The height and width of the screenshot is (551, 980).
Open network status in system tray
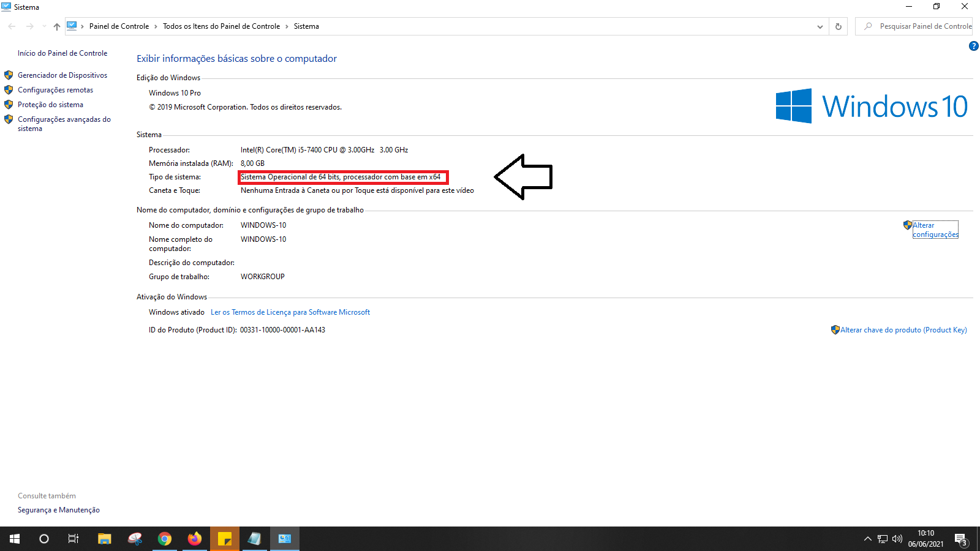[x=883, y=539]
